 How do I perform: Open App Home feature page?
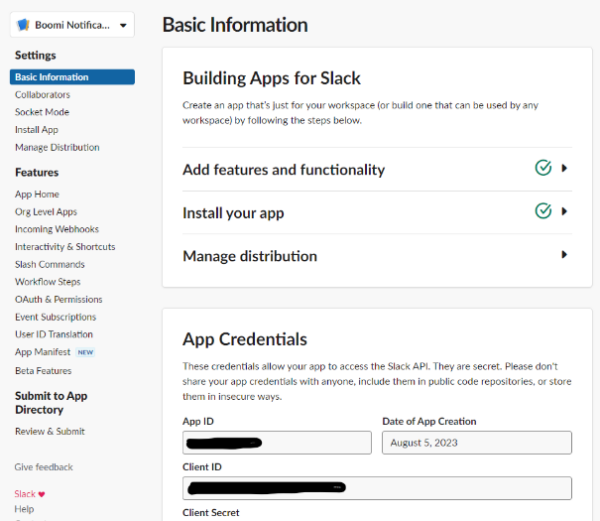37,194
